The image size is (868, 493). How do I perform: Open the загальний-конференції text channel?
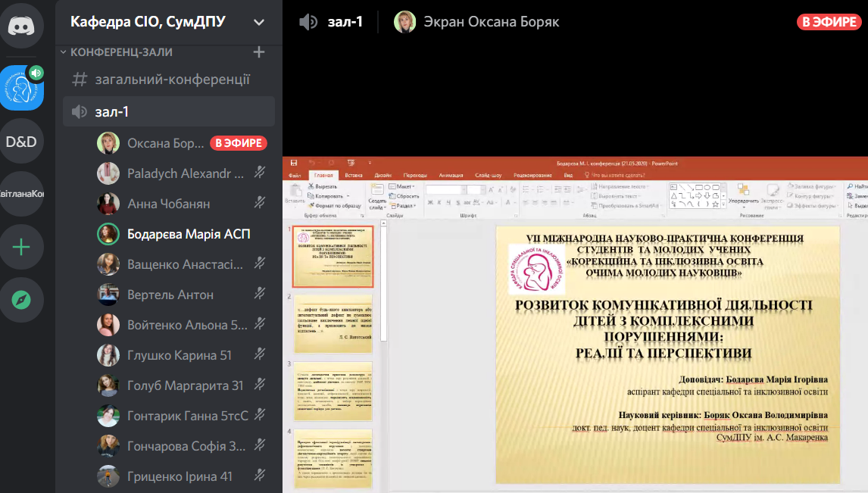[172, 80]
